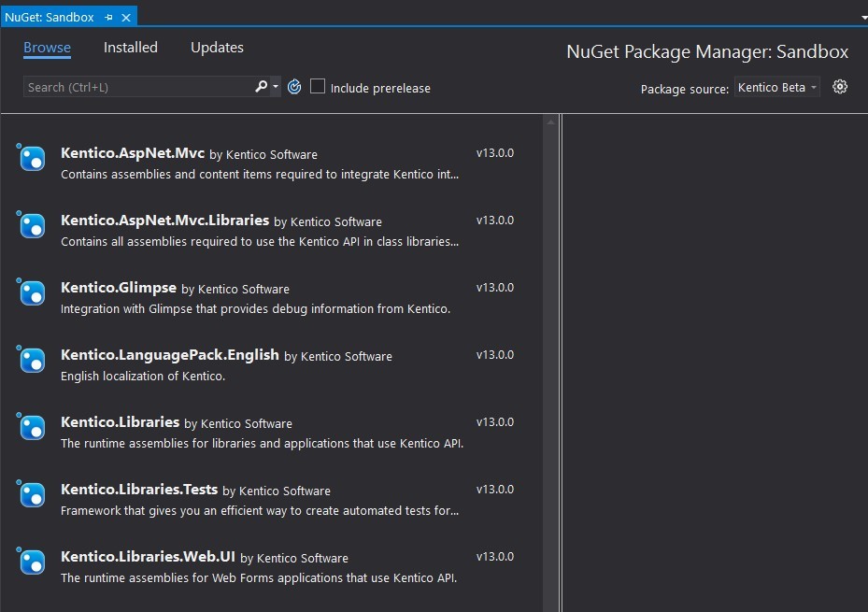Click v13.0.0 version of Kentico.Glimpse
Screen dimensions: 868x612
pyautogui.click(x=495, y=287)
